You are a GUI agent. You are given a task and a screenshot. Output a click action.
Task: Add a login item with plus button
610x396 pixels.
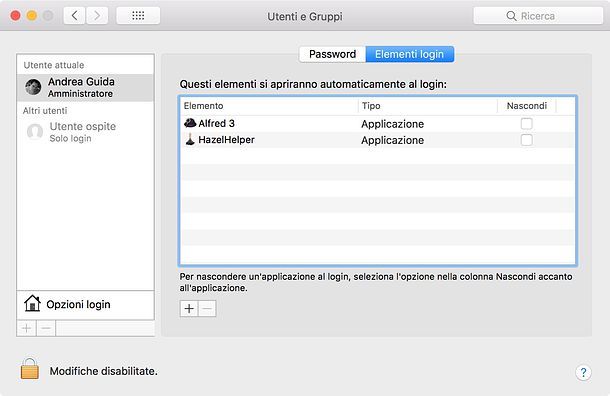(x=189, y=308)
